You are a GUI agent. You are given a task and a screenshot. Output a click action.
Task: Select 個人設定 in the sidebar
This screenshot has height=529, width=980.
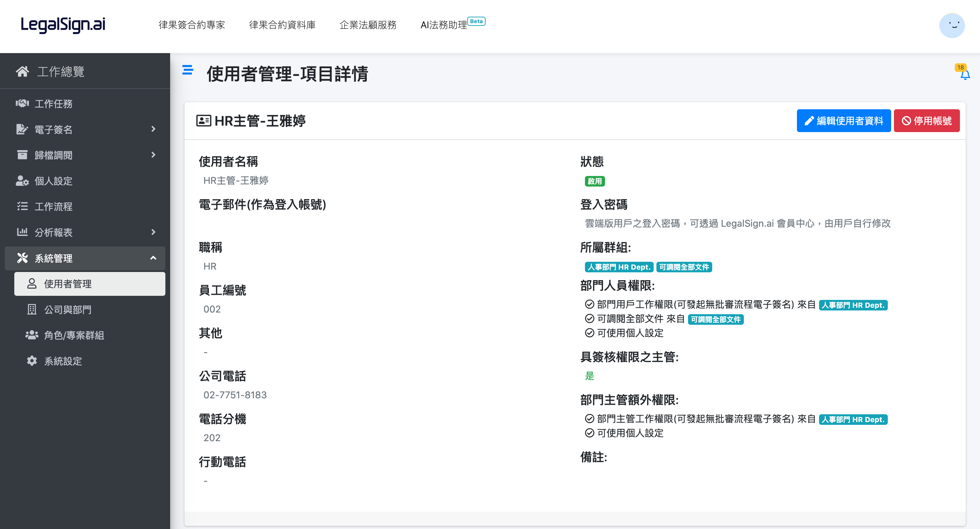[x=85, y=181]
